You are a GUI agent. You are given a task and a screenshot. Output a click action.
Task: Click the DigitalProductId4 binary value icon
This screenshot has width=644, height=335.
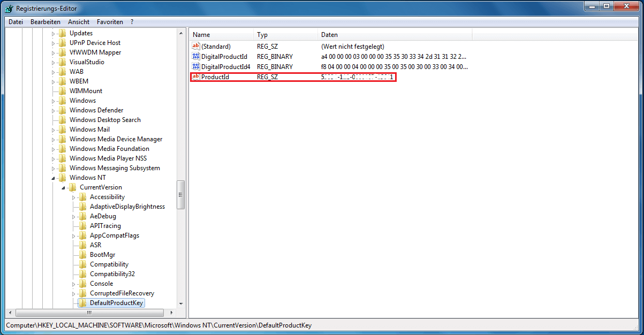[195, 66]
